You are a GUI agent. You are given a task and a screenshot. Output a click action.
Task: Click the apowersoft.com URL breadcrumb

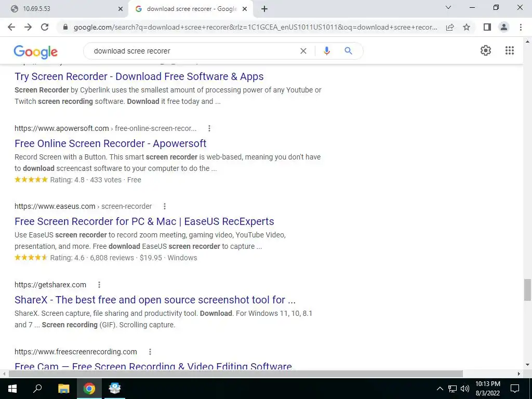point(105,128)
